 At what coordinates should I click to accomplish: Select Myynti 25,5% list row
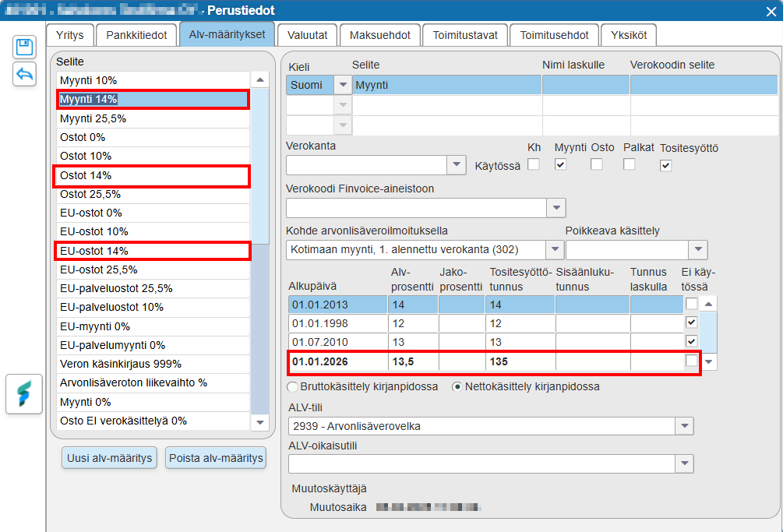(153, 118)
